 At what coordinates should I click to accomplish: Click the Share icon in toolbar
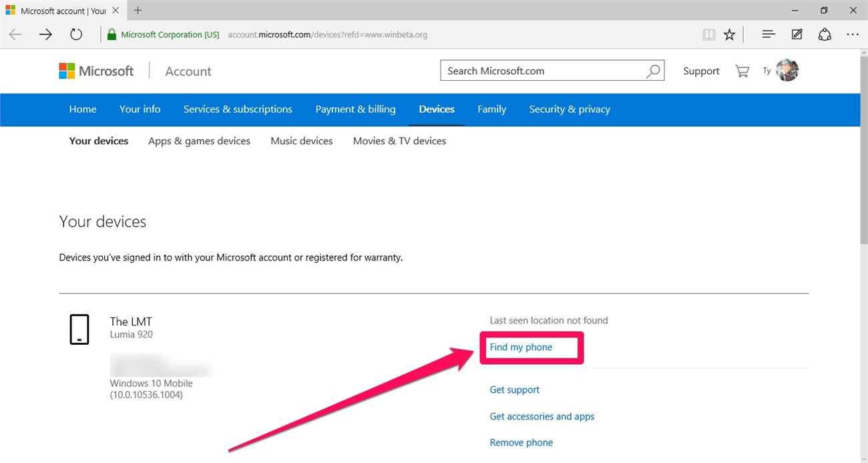[x=825, y=34]
